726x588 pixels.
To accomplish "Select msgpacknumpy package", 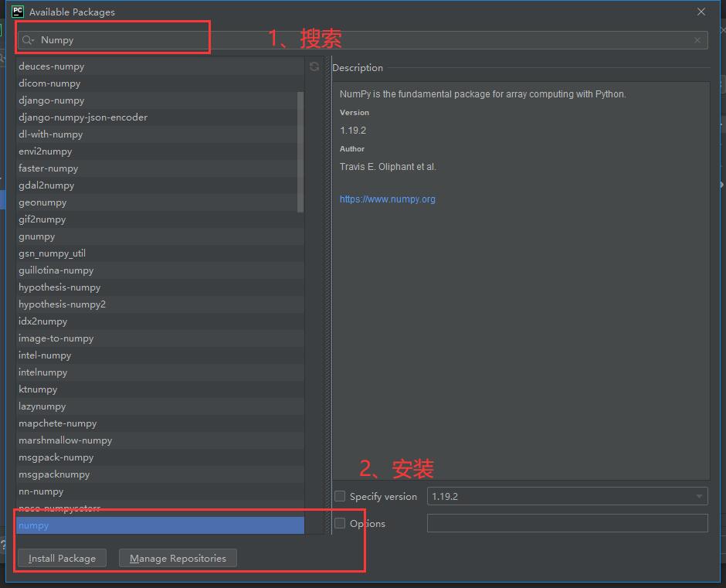I will click(160, 474).
